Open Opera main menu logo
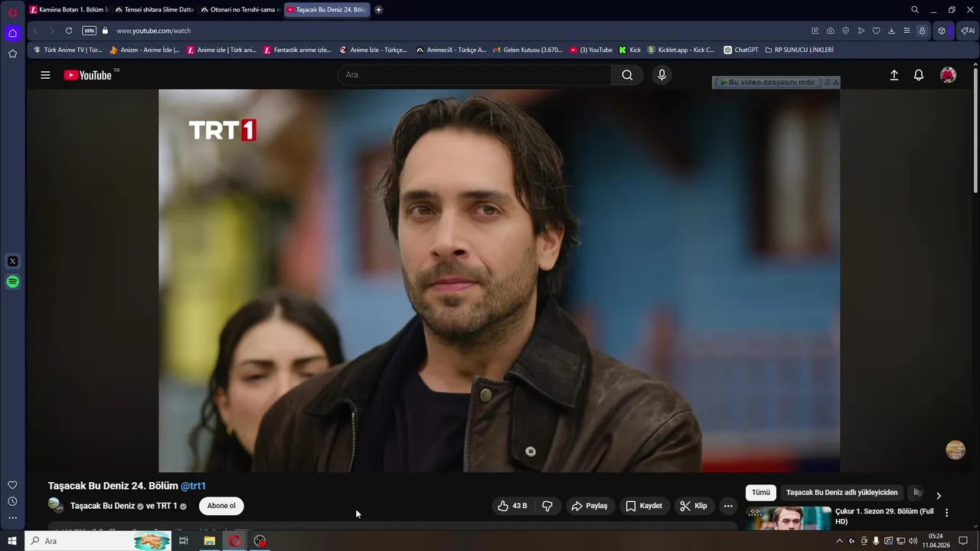Image resolution: width=980 pixels, height=551 pixels. point(12,12)
